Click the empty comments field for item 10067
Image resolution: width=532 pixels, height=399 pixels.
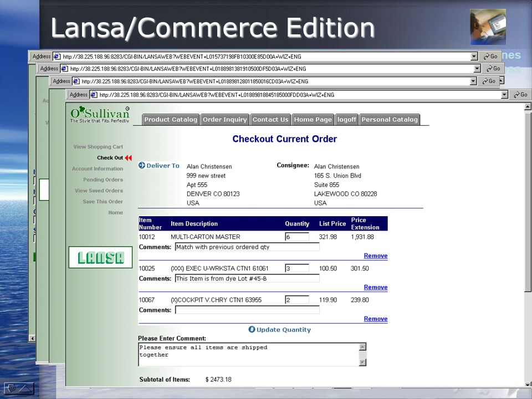click(x=247, y=310)
